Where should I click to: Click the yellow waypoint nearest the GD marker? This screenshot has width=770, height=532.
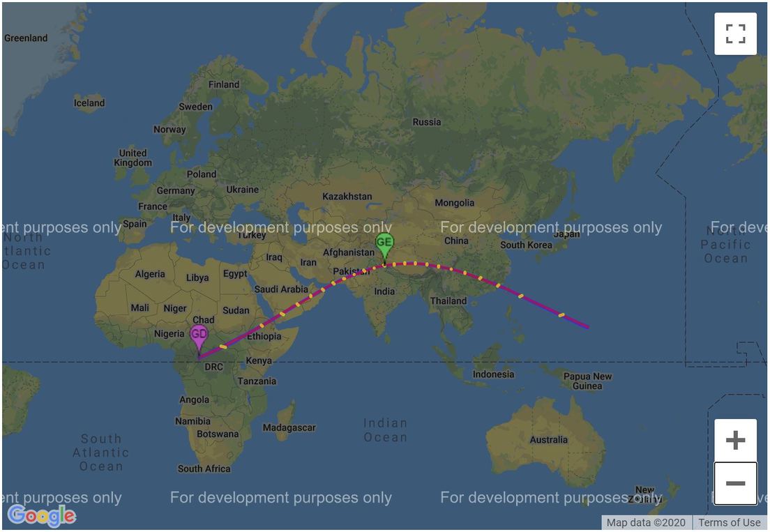(222, 347)
